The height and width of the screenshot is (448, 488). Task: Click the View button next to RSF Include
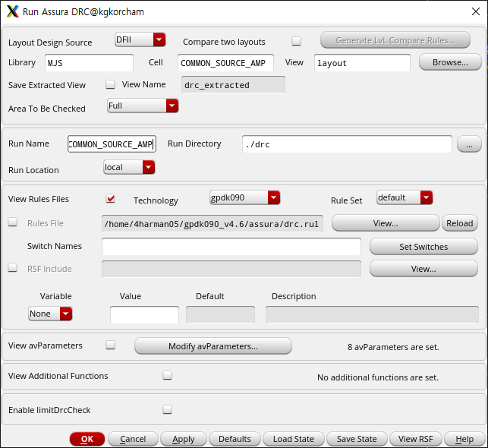pos(423,269)
